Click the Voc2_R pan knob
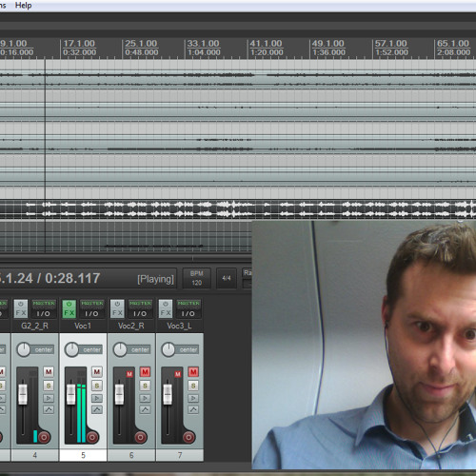The width and height of the screenshot is (476, 476). 120,349
